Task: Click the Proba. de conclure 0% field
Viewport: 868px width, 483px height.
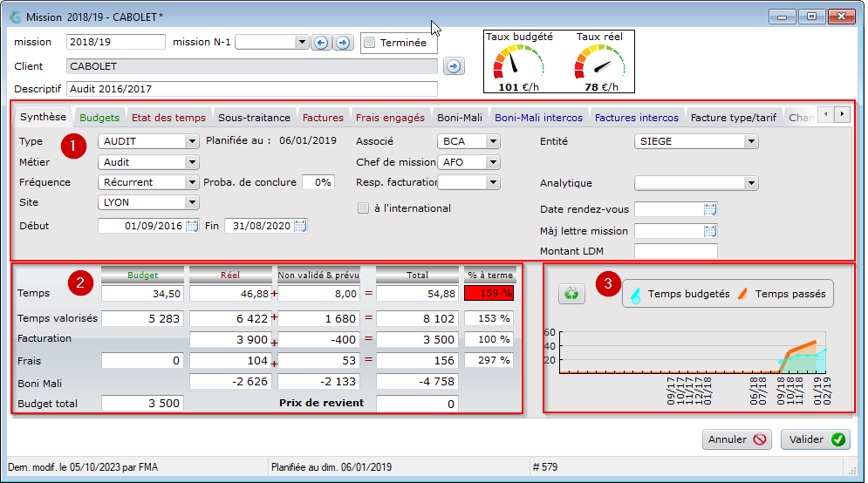Action: coord(318,182)
